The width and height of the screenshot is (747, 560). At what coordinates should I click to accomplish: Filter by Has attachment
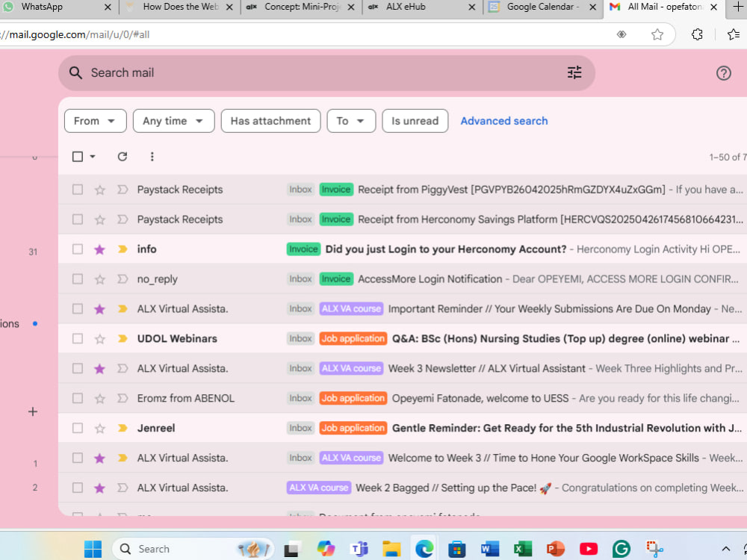point(270,121)
